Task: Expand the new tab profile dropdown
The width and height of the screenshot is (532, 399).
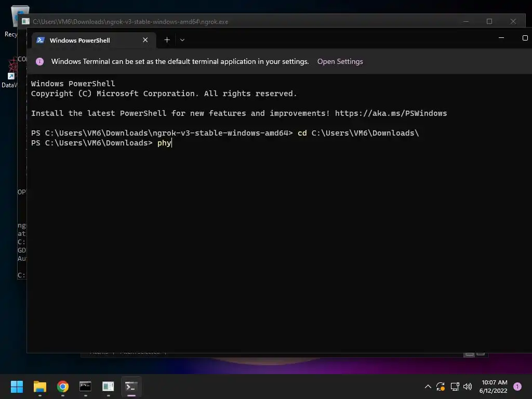Action: pyautogui.click(x=182, y=40)
